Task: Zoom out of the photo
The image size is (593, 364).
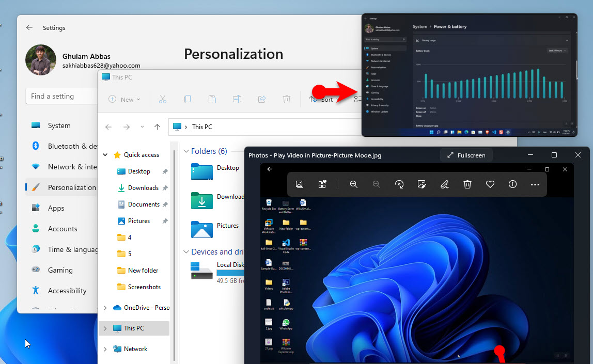Action: coord(376,184)
